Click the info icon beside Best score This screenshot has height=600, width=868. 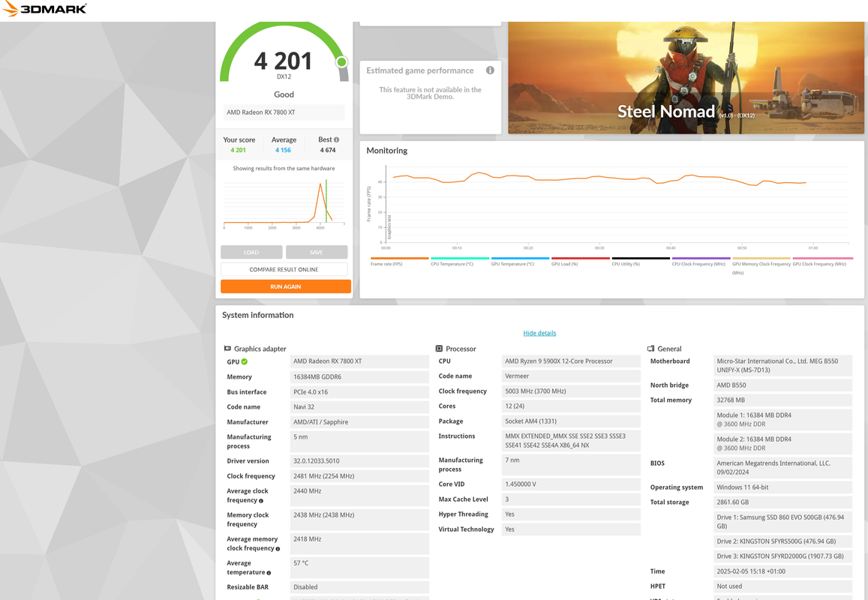(337, 140)
